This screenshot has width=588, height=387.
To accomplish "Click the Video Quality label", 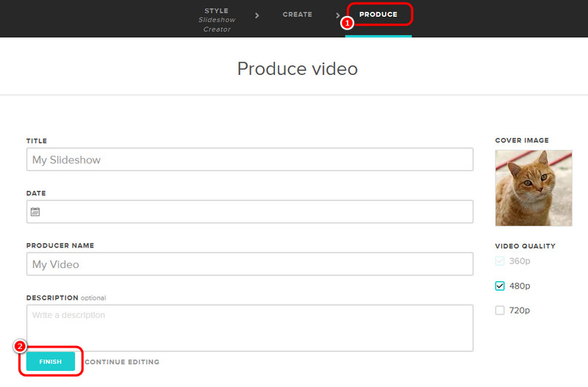I will [525, 246].
